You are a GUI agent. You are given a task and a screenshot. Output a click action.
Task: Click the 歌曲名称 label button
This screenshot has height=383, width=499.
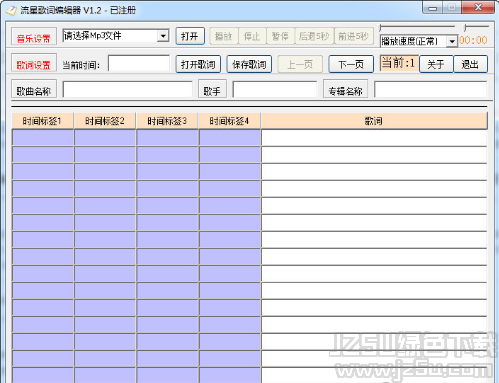point(34,89)
